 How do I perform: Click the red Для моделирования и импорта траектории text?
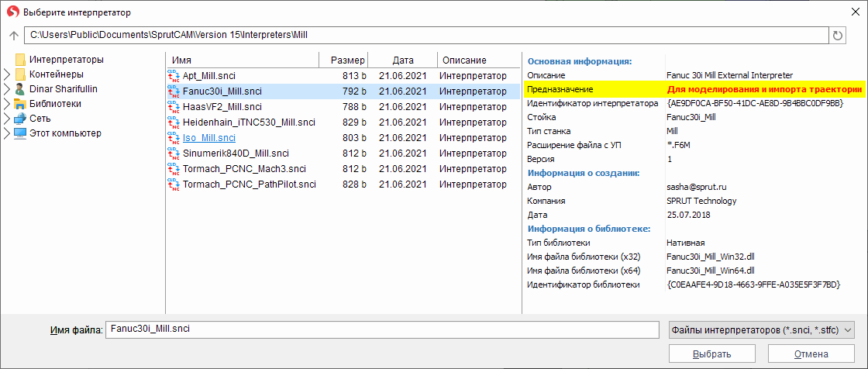[x=764, y=89]
